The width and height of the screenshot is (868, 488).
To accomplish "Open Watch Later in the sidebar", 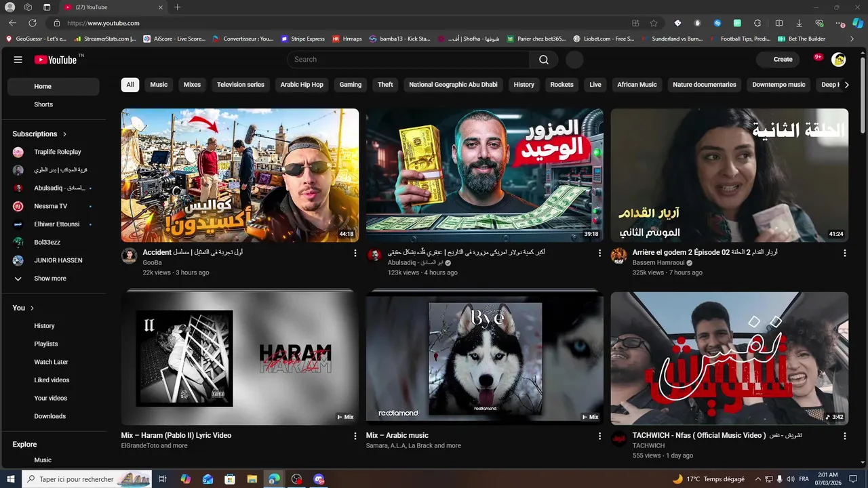I will 53,363.
